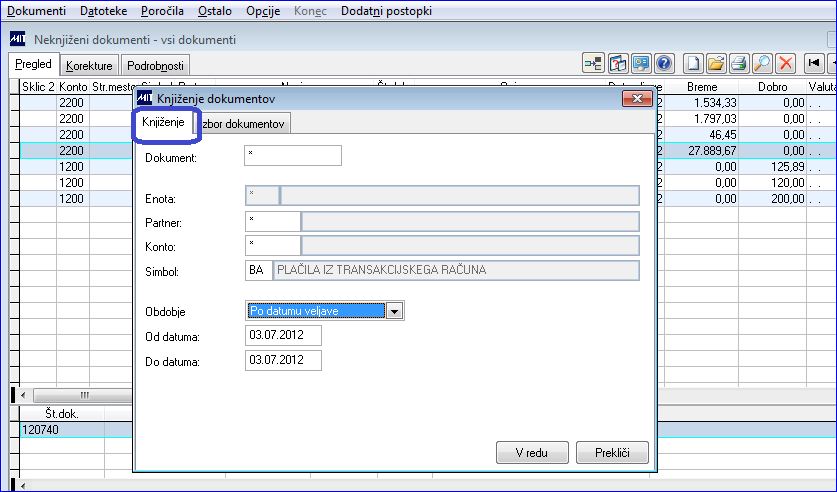The width and height of the screenshot is (837, 492).
Task: Open the Dodatni postopki menu
Action: (x=386, y=11)
